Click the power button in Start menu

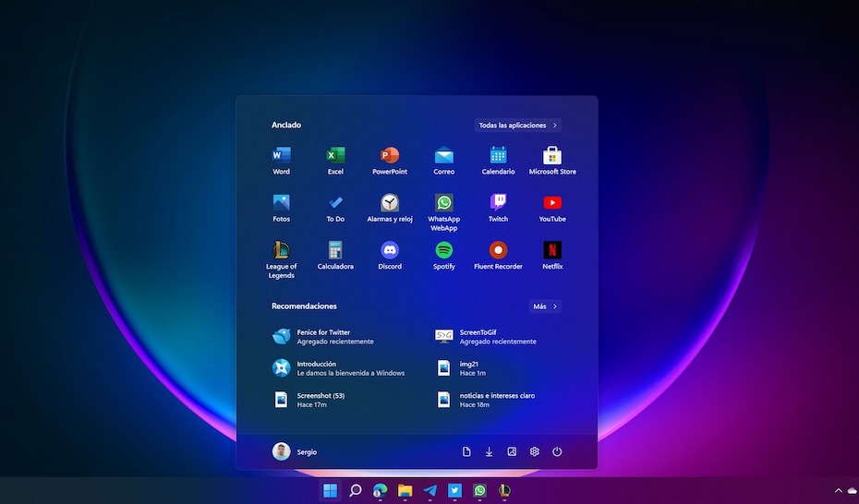[557, 451]
